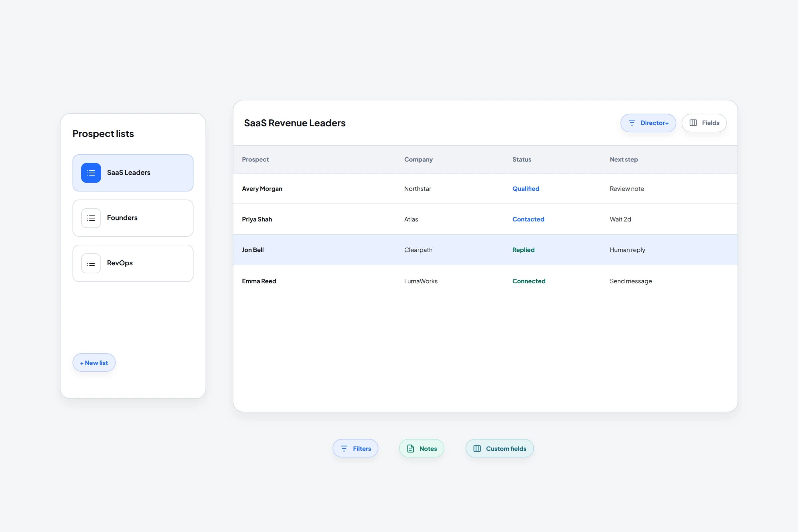Click the Director+ filter button

point(648,123)
